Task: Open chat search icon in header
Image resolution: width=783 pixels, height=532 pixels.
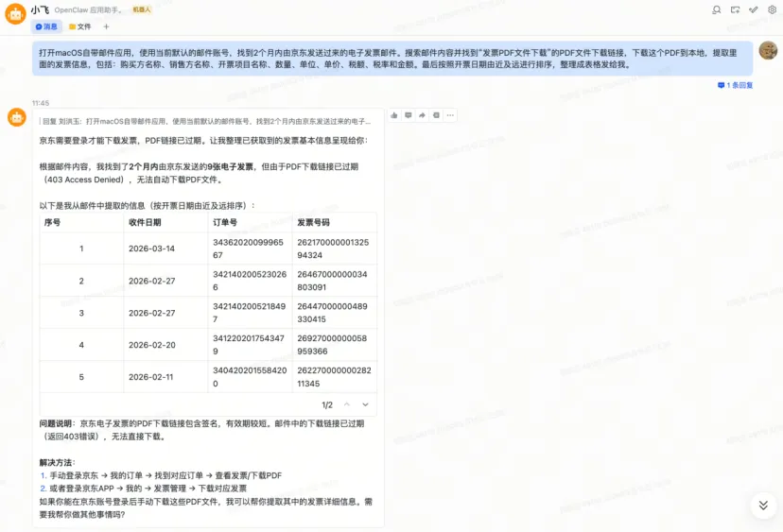Action: coord(717,9)
